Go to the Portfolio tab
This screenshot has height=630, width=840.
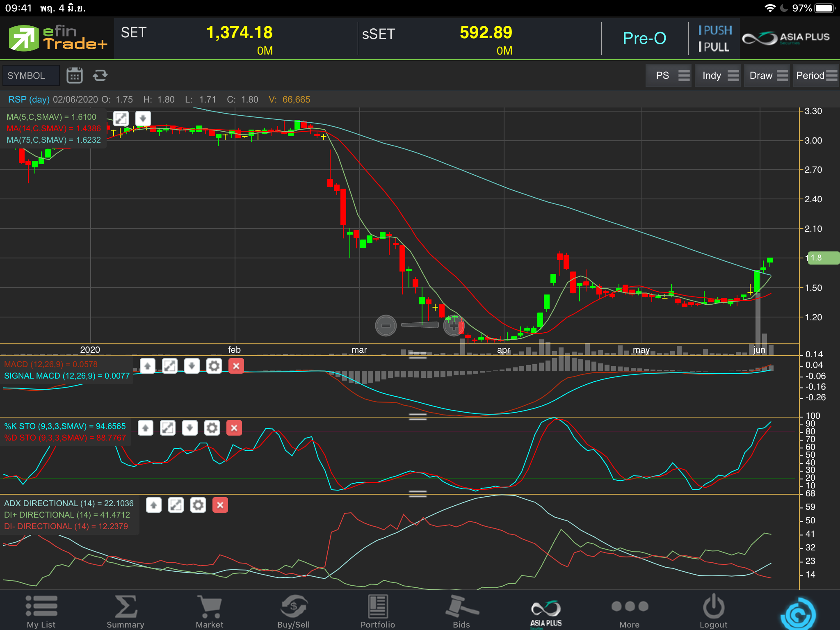tap(377, 611)
